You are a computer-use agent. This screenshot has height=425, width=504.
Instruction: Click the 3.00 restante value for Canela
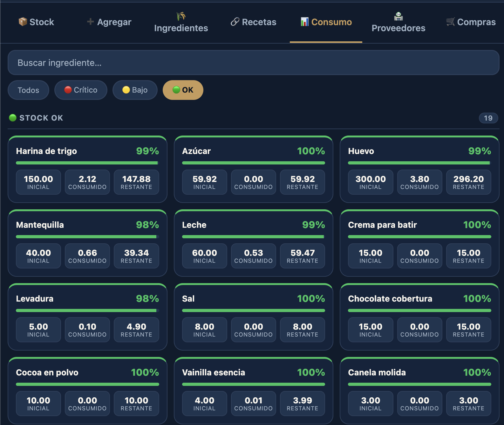tap(469, 401)
